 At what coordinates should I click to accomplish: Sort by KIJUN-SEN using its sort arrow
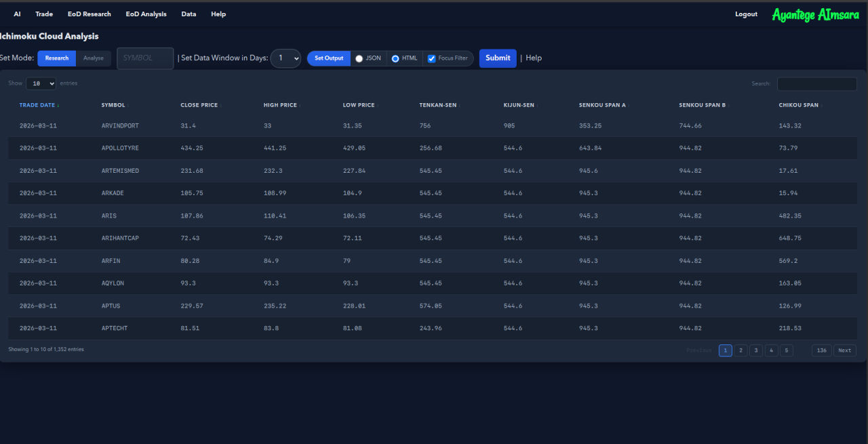point(536,105)
